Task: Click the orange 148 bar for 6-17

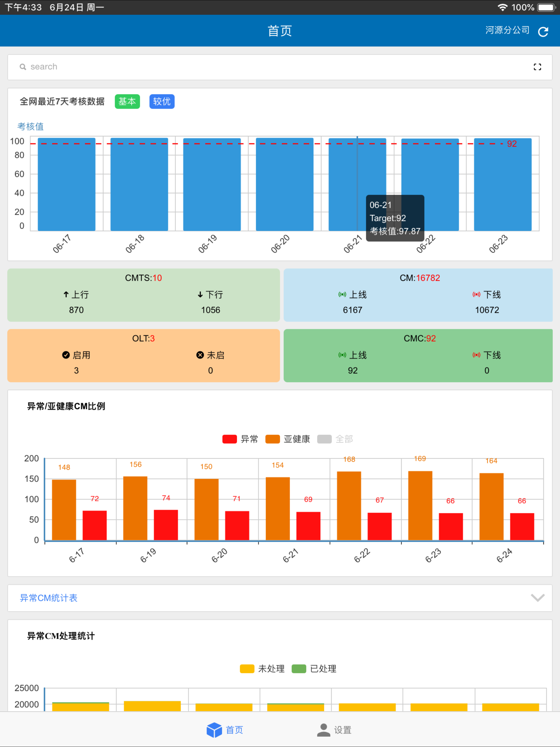Action: coord(64,510)
